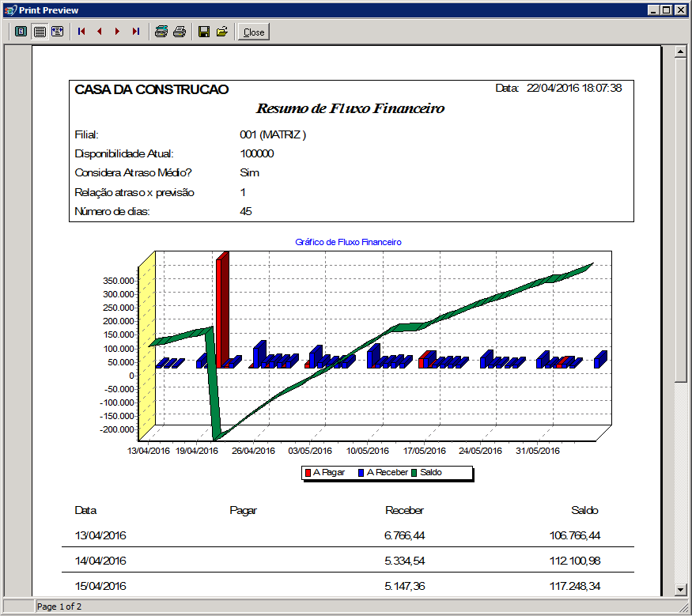Open printer setup

click(161, 32)
